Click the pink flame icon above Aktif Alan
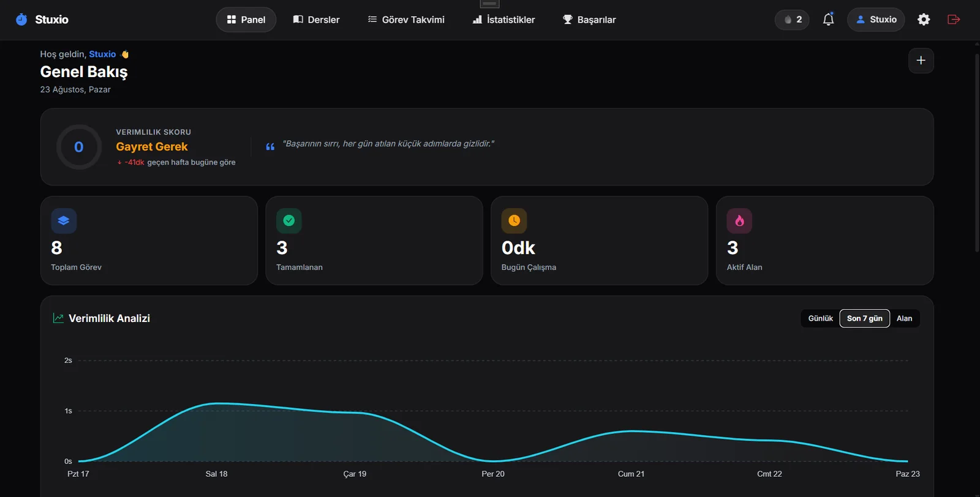This screenshot has height=497, width=980. 739,221
